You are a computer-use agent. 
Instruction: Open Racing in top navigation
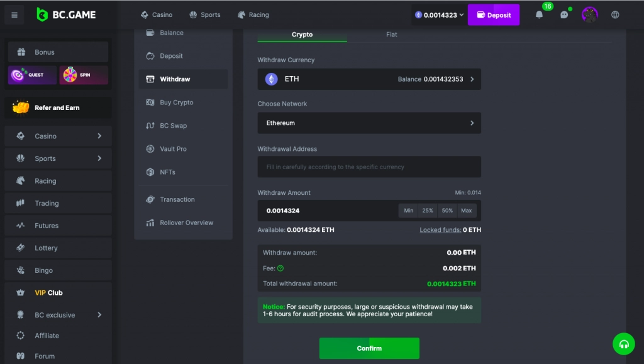tap(253, 14)
